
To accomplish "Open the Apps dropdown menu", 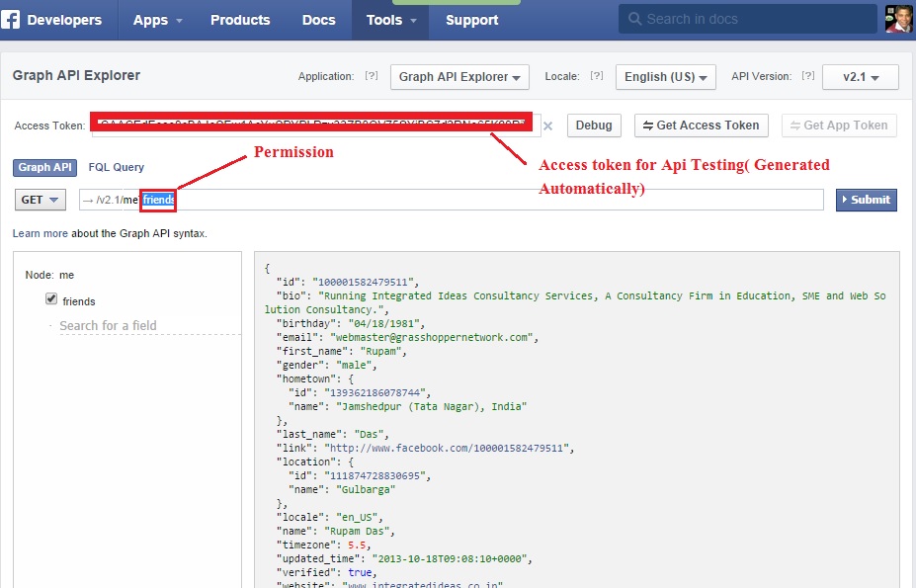I will coord(158,20).
